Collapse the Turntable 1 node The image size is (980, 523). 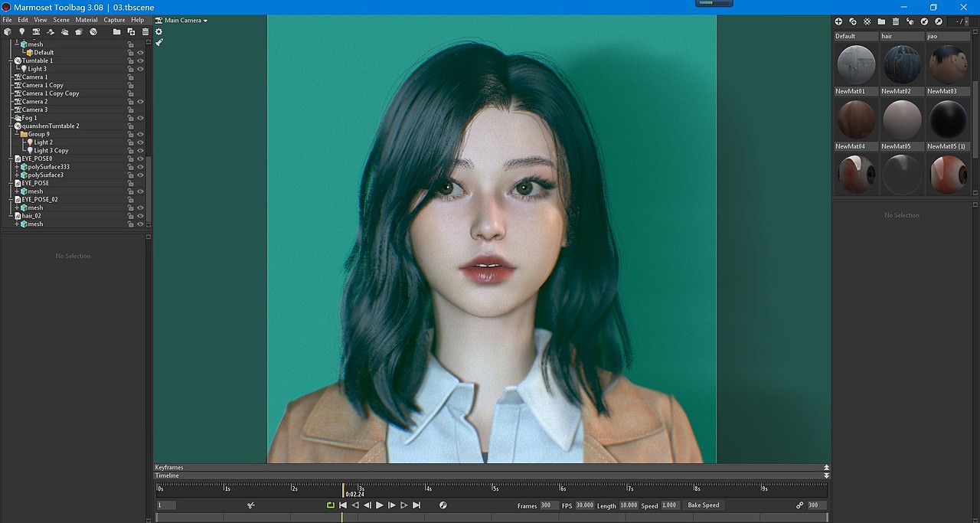pyautogui.click(x=10, y=60)
